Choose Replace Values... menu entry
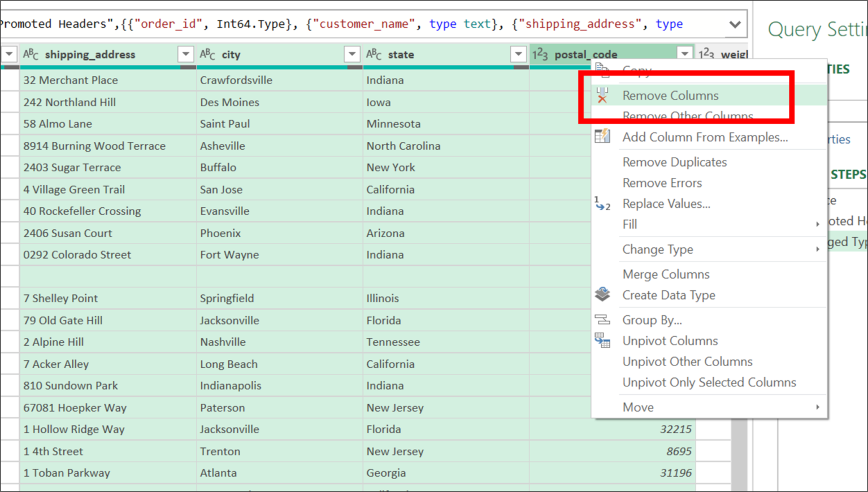The width and height of the screenshot is (868, 492). [709, 203]
